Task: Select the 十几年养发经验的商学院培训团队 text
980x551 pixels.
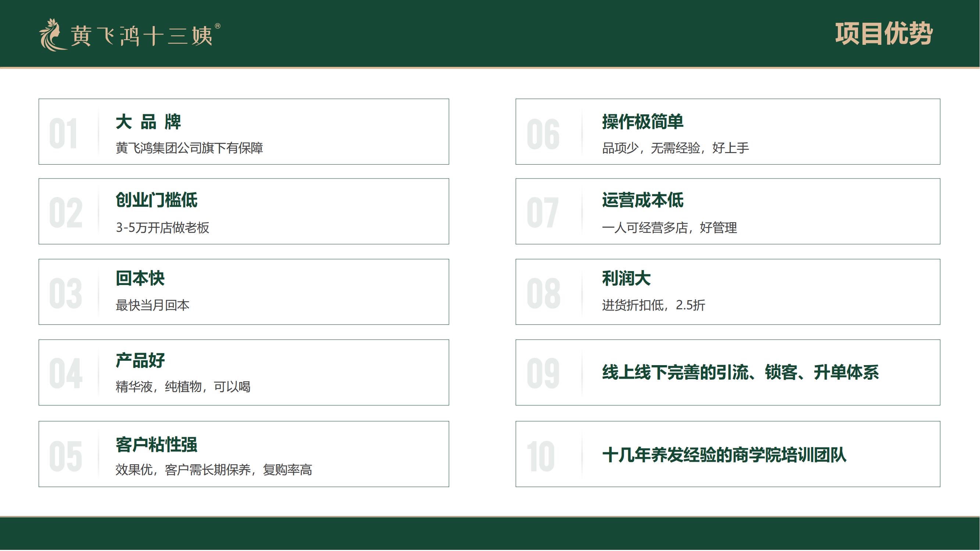Action: pyautogui.click(x=724, y=455)
